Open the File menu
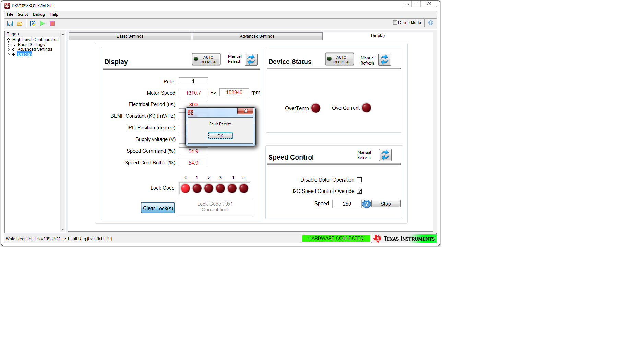Viewport: 644px width, 348px height. tap(10, 14)
